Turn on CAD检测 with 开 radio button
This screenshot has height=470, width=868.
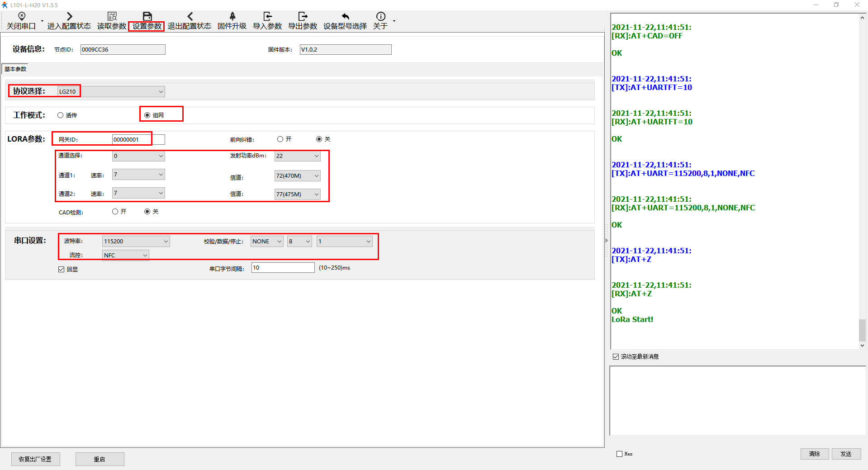[x=115, y=212]
